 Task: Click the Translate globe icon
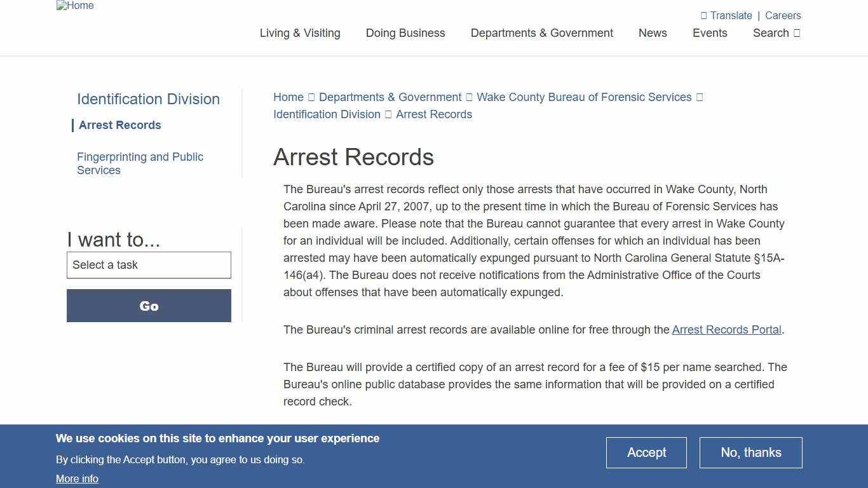pyautogui.click(x=705, y=15)
